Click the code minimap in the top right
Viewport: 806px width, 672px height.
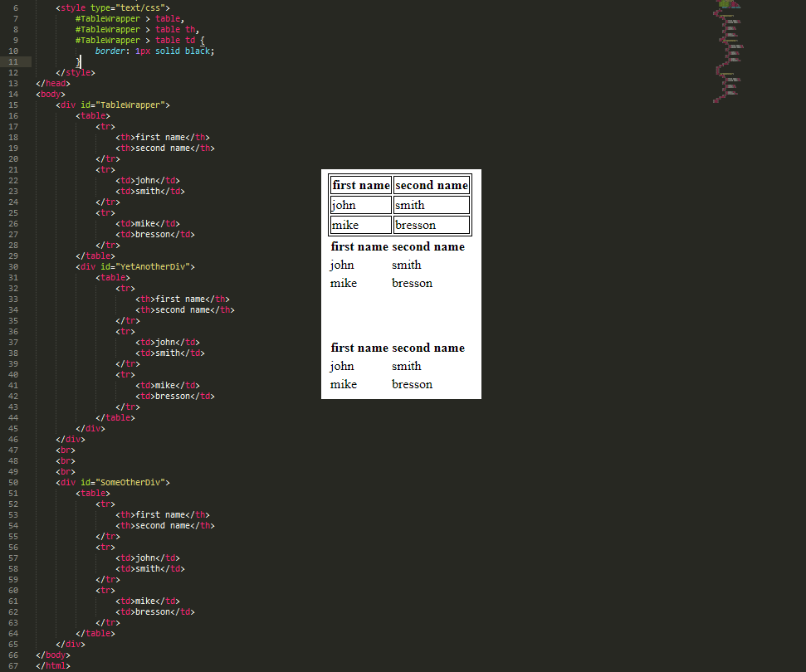point(729,51)
